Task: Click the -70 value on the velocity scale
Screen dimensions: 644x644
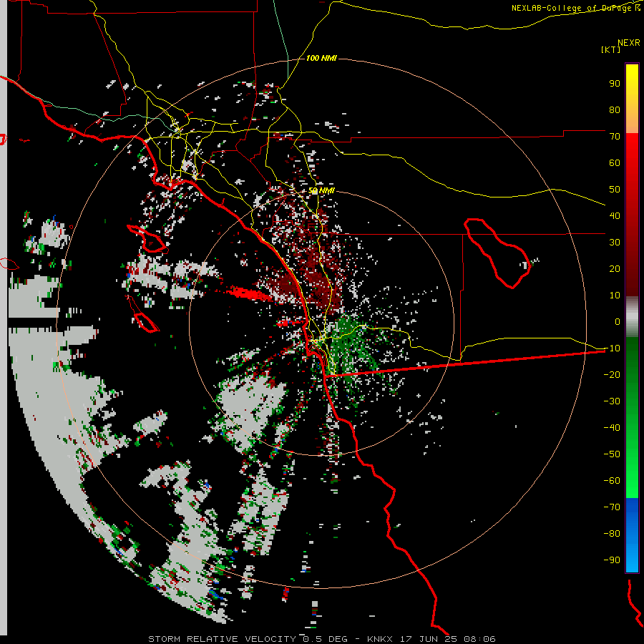Action: [612, 507]
